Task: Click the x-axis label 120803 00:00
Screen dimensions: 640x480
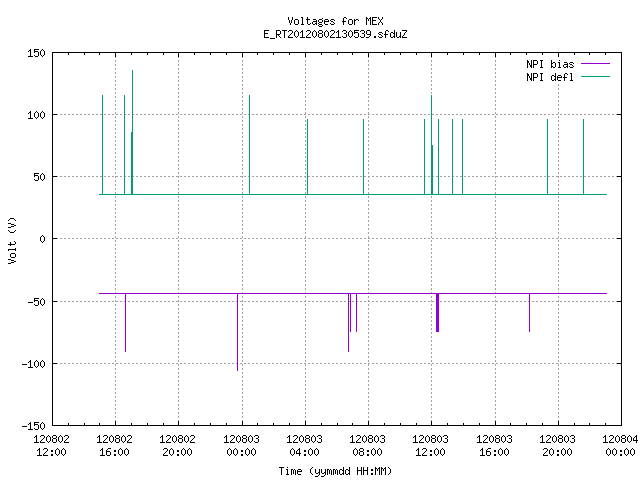Action: [241, 446]
